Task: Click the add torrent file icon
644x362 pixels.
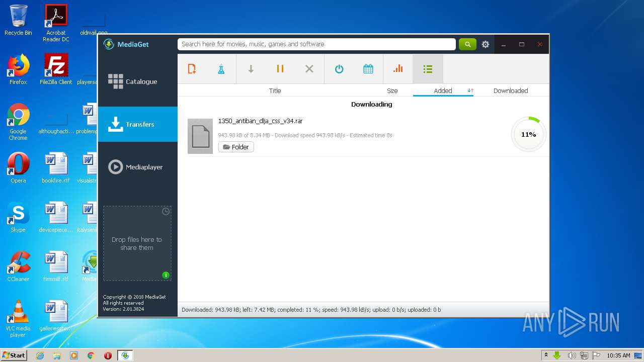Action: 192,69
